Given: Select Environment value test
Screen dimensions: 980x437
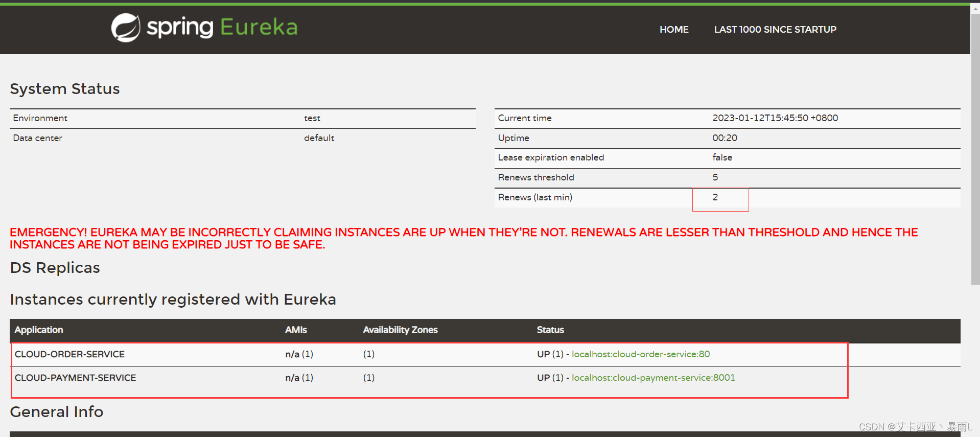Looking at the screenshot, I should pos(312,119).
